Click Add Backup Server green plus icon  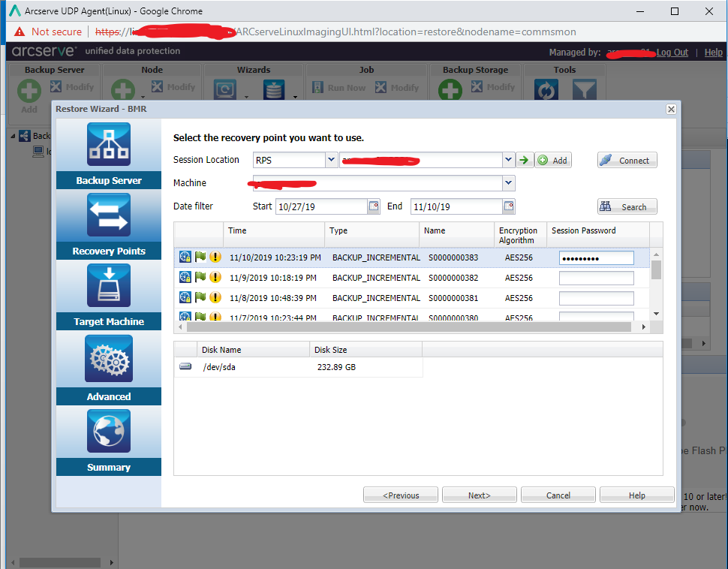coord(29,90)
